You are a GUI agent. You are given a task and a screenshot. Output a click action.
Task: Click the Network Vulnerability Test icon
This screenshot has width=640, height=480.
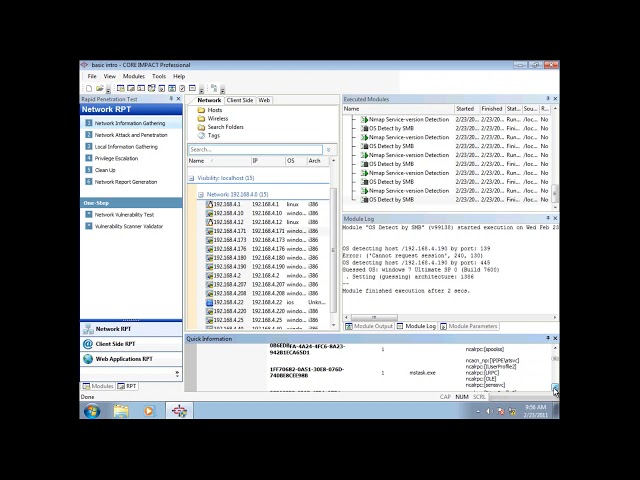[x=89, y=214]
